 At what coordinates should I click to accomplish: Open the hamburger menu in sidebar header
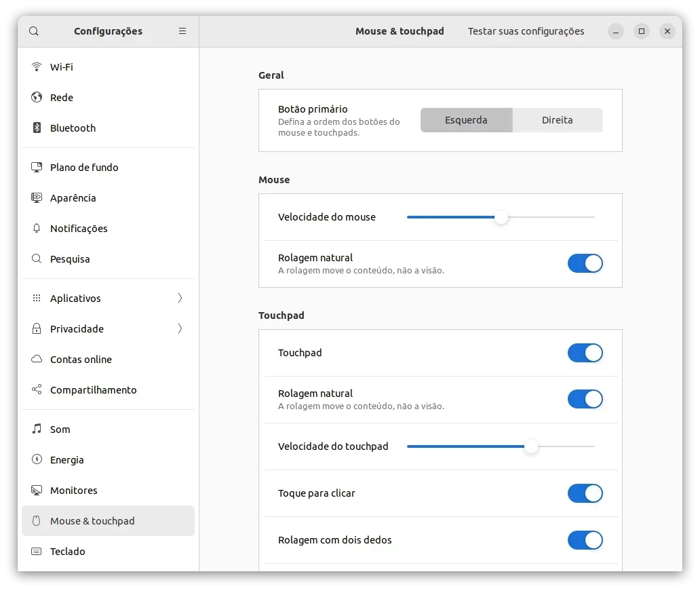tap(182, 31)
